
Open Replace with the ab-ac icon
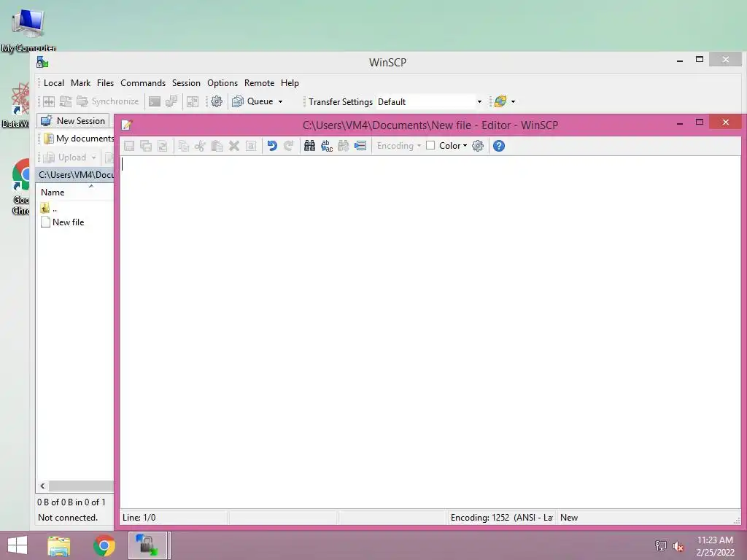click(x=326, y=146)
